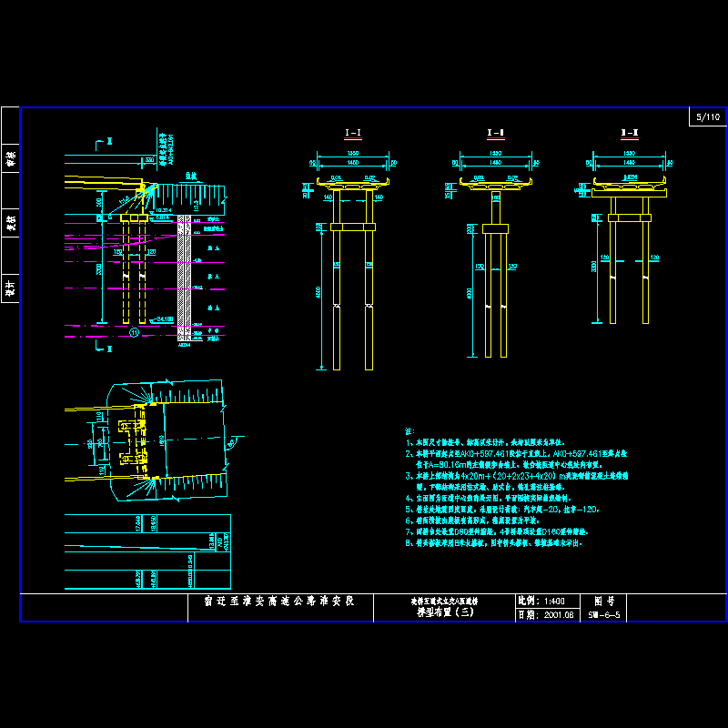The width and height of the screenshot is (728, 728).
Task: Click the circled pier number 11 marker
Action: (135, 333)
